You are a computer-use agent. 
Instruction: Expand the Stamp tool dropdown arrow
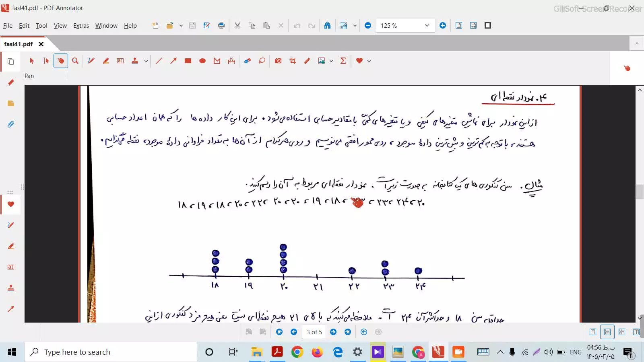point(146,61)
